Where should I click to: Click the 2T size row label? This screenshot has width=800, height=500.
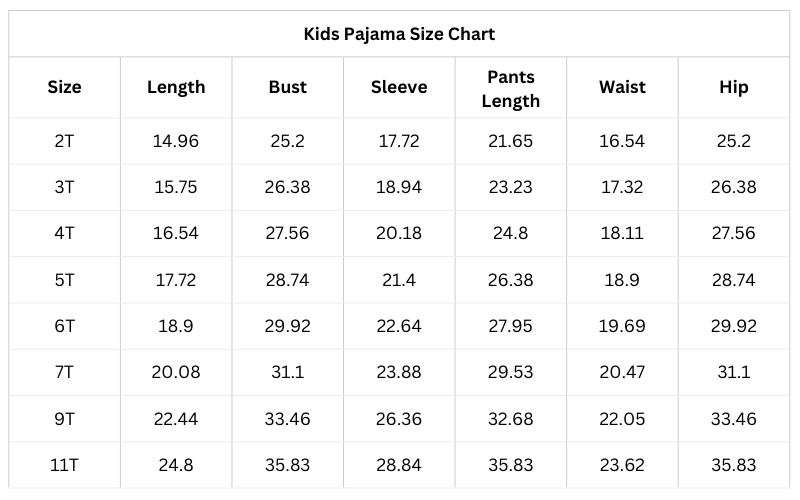[x=64, y=141]
